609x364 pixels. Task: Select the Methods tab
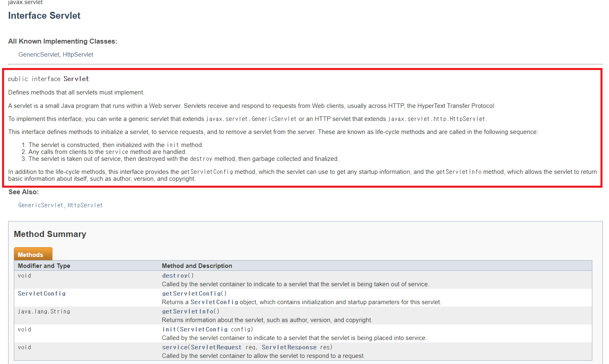pos(33,254)
